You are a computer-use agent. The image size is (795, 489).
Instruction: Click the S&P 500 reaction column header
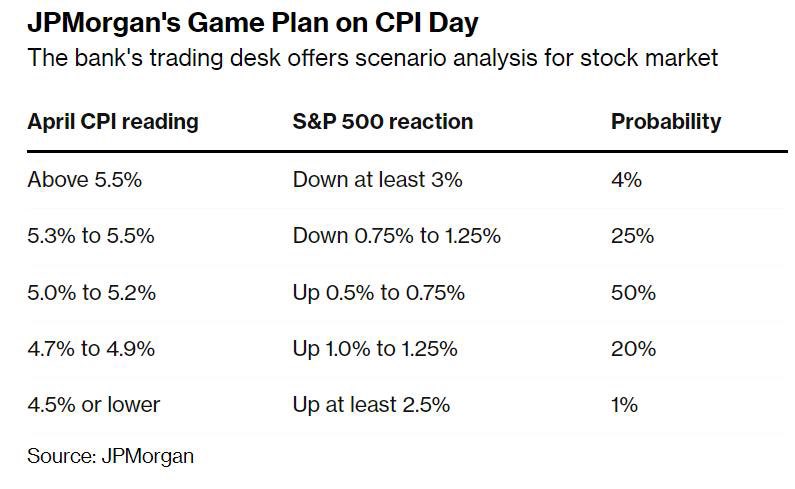click(x=383, y=122)
